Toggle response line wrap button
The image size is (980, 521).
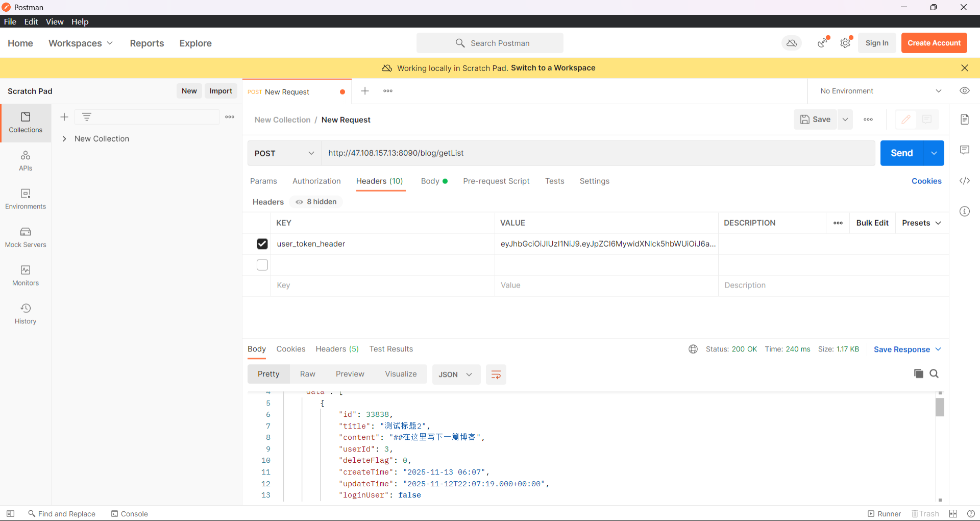click(496, 374)
